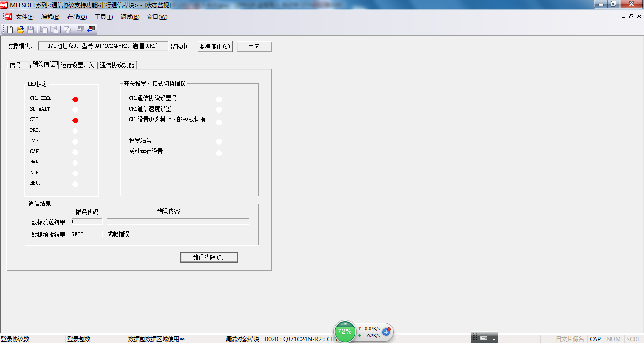
Task: Open the 在线(O) menu
Action: coord(77,17)
